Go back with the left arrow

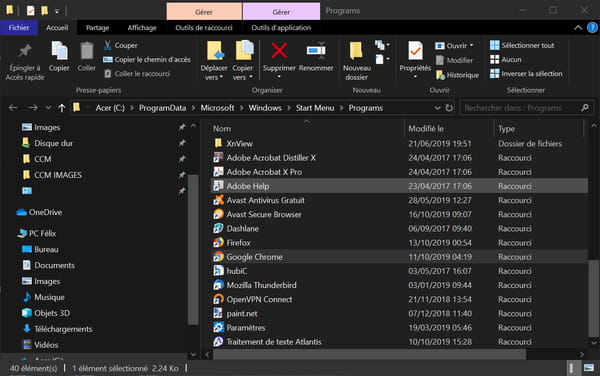(x=13, y=108)
